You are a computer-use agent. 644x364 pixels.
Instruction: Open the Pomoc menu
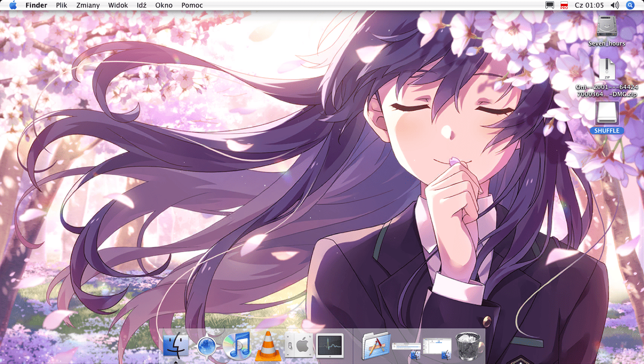point(192,5)
